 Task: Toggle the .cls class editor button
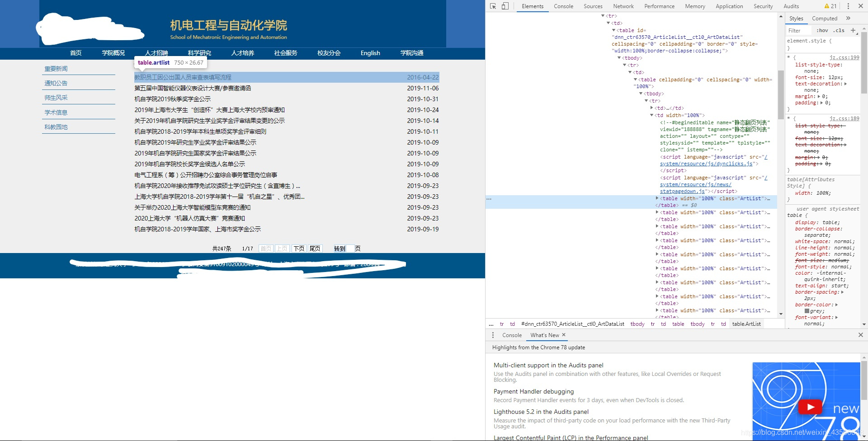pos(840,30)
